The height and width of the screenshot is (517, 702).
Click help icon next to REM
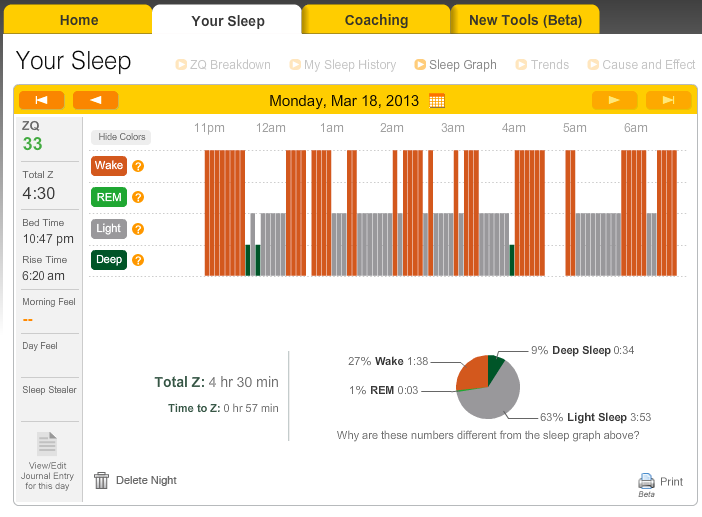point(138,198)
